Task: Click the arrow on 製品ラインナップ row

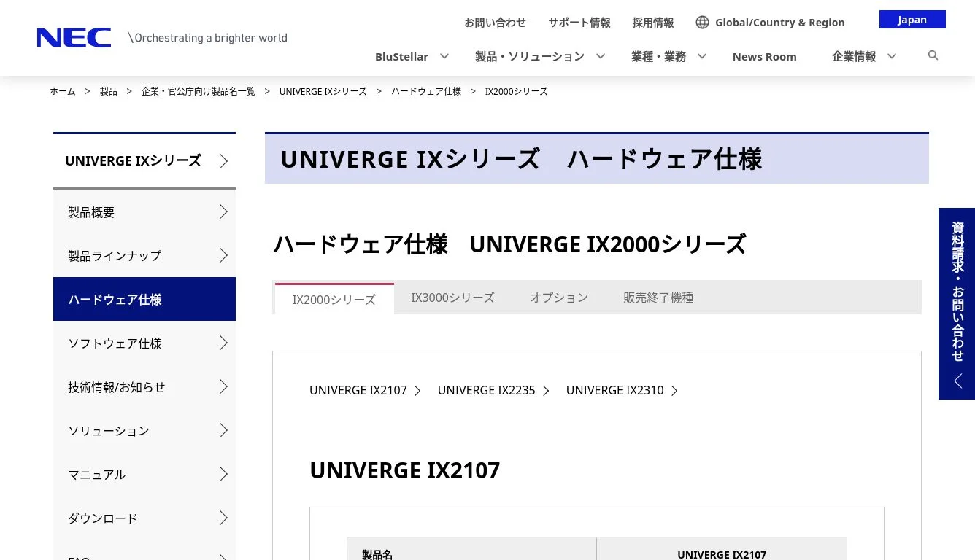Action: tap(224, 256)
